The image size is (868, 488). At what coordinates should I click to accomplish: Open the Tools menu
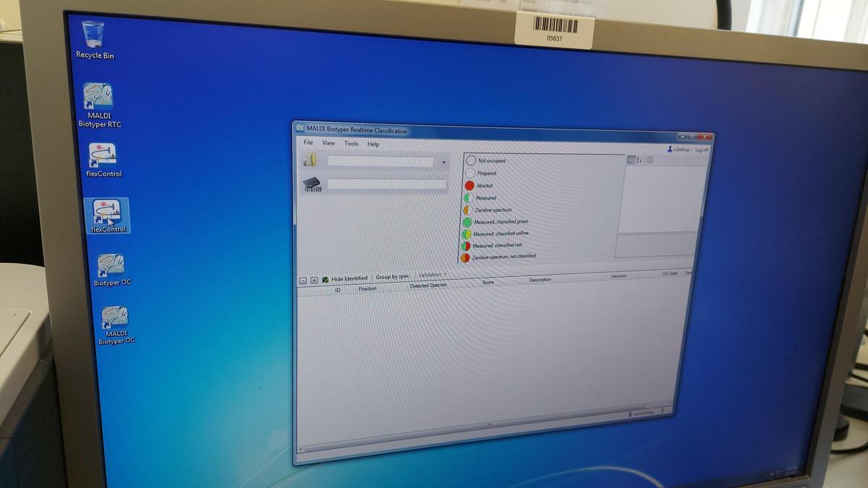pyautogui.click(x=351, y=144)
